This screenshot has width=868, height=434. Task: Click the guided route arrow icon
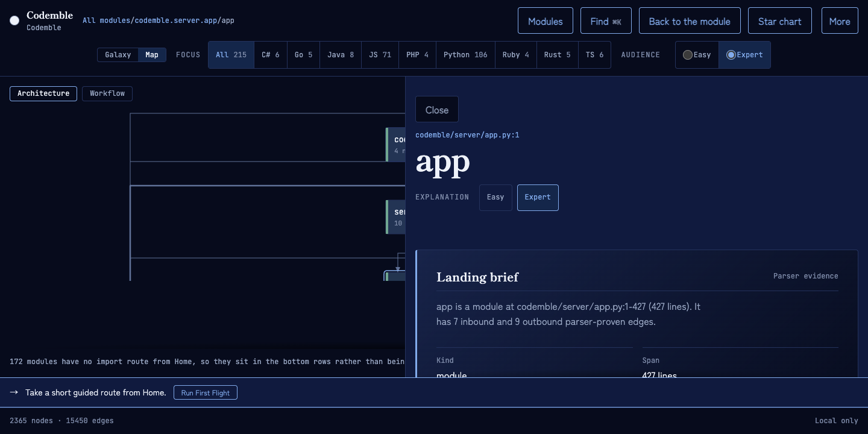click(x=14, y=392)
